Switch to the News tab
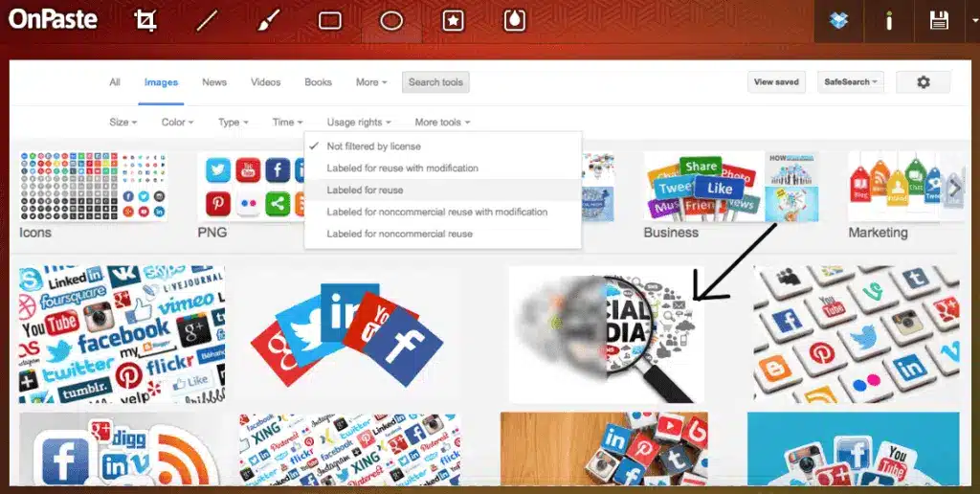980x494 pixels. [214, 82]
